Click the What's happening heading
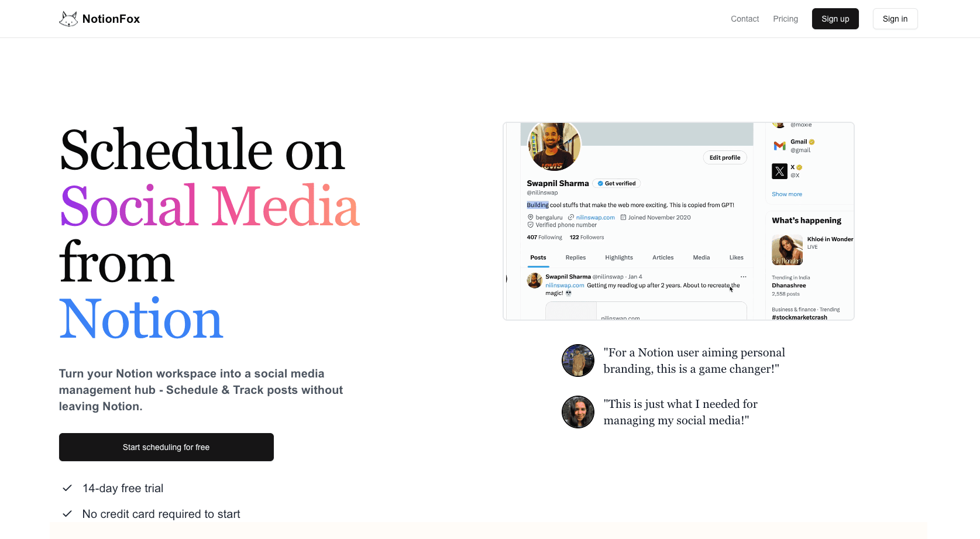980x539 pixels. click(806, 221)
